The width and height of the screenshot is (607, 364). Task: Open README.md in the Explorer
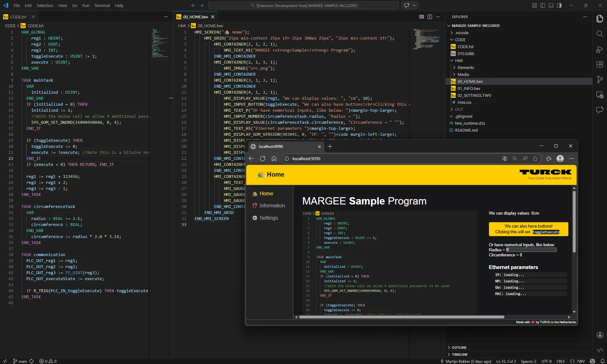(x=466, y=130)
